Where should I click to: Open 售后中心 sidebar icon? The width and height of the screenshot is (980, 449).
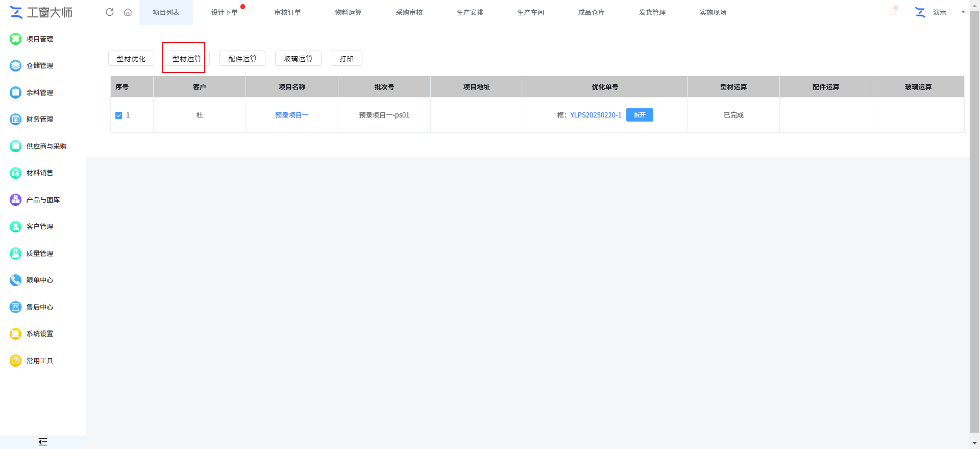pyautogui.click(x=16, y=307)
